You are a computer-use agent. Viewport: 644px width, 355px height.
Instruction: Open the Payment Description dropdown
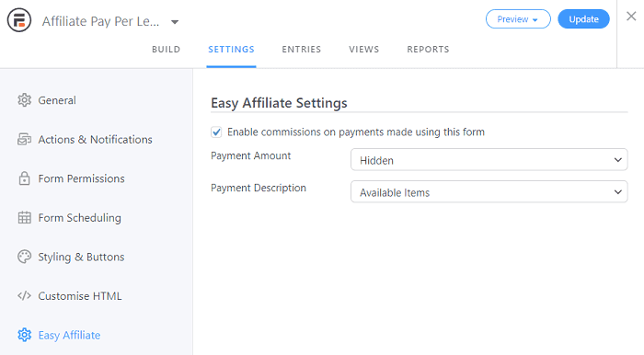(489, 191)
